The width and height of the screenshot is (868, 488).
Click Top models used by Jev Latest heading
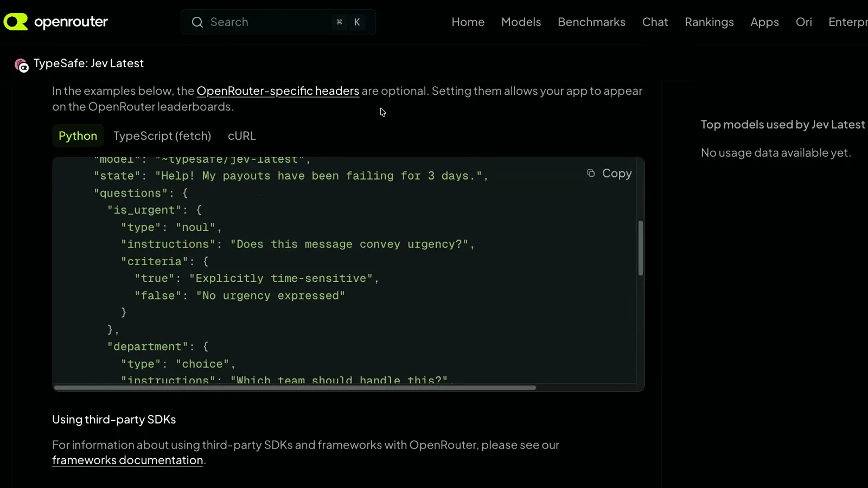click(x=783, y=125)
